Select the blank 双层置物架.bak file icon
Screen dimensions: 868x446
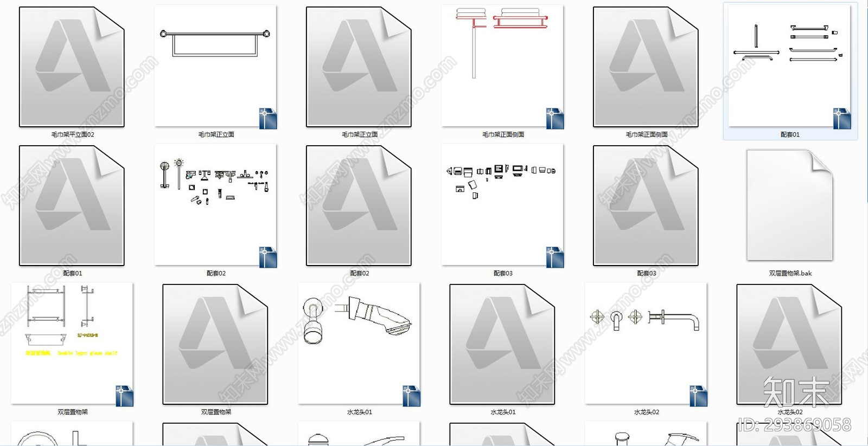[789, 205]
